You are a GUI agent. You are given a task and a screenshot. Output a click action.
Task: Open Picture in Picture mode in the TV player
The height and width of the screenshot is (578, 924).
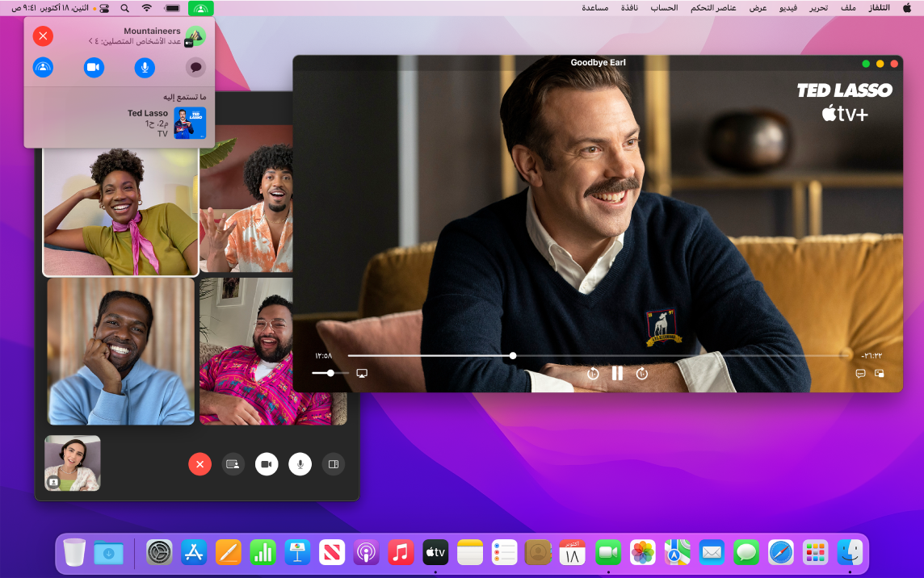click(880, 373)
